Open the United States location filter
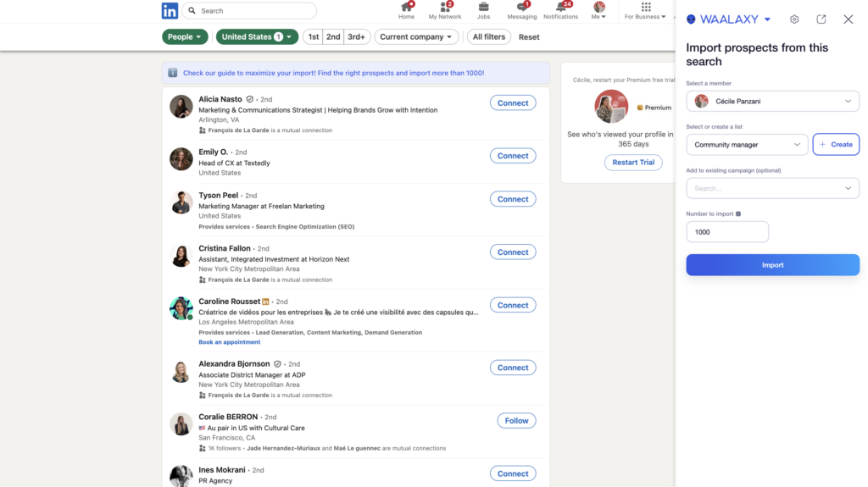Viewport: 868px width, 487px height. [x=257, y=36]
